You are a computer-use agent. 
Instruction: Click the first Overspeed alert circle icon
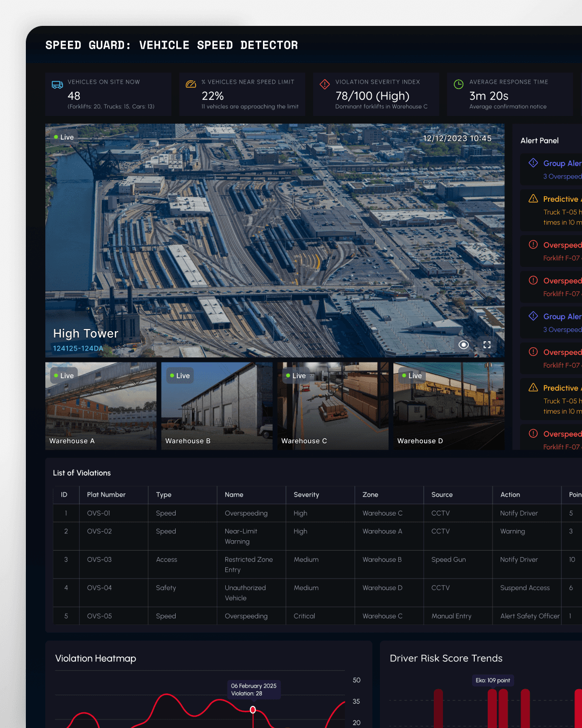point(533,244)
